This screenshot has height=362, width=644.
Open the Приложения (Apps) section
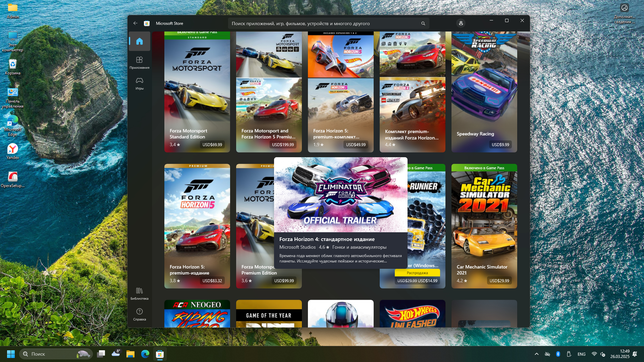click(x=140, y=62)
